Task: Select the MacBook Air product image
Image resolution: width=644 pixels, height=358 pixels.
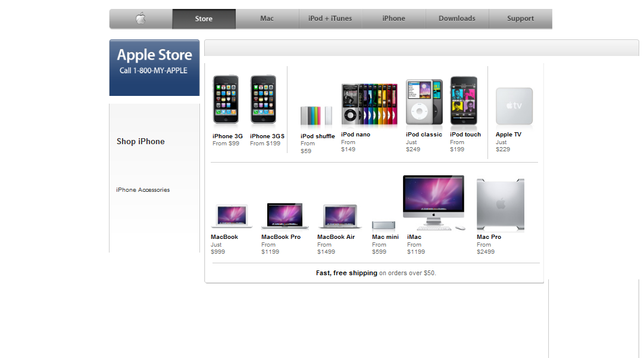Action: coord(340,216)
